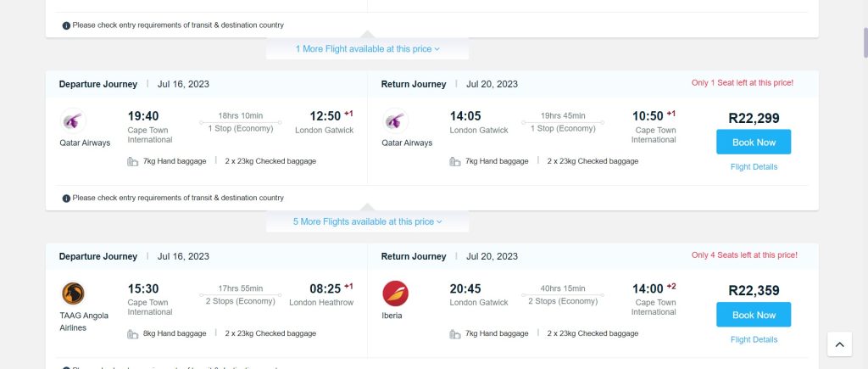
Task: Book the R22,299 Qatar Airways flight
Action: tap(754, 142)
